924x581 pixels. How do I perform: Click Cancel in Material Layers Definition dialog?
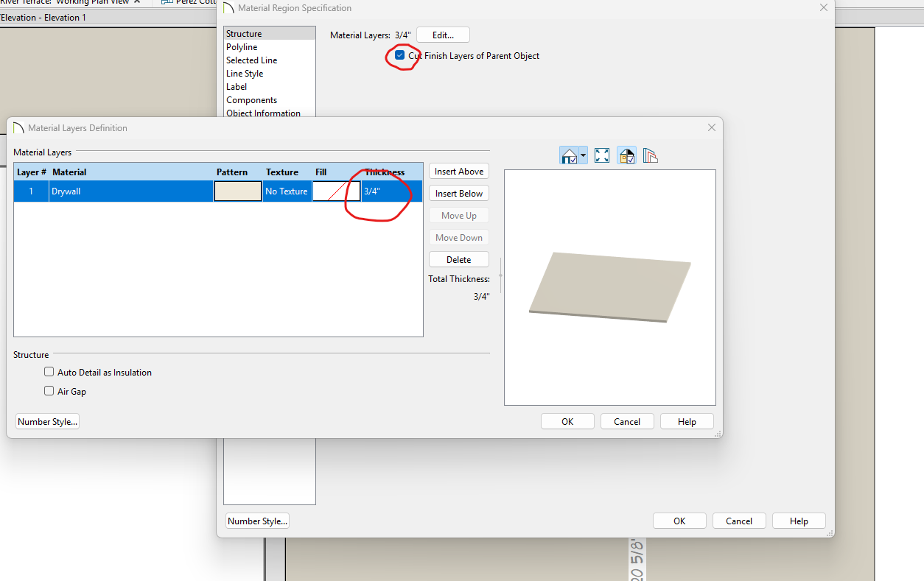pos(627,421)
